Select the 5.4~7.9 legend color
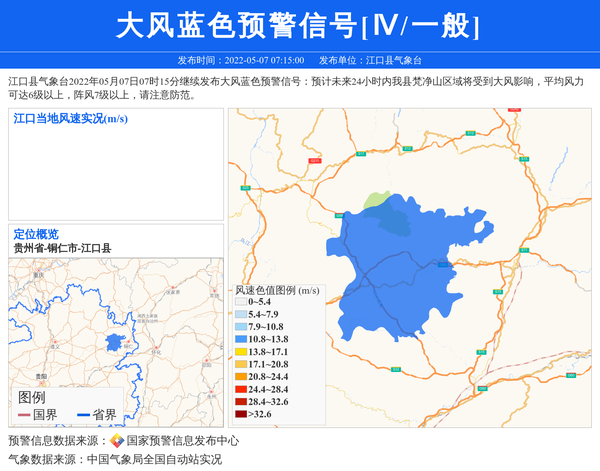Screen dimensions: 600x471 240,314
